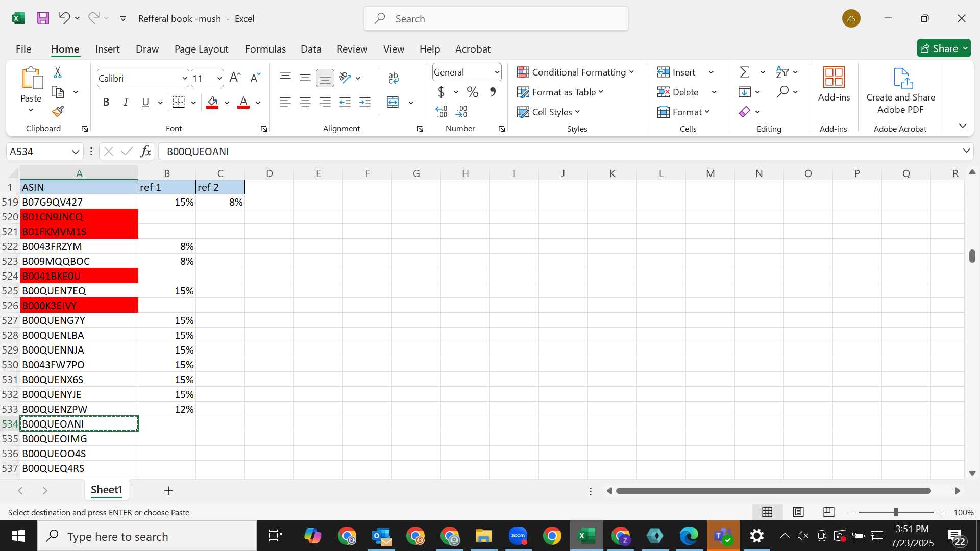This screenshot has height=551, width=980.
Task: Click Create and Share Adobe PDF icon
Action: click(x=902, y=78)
